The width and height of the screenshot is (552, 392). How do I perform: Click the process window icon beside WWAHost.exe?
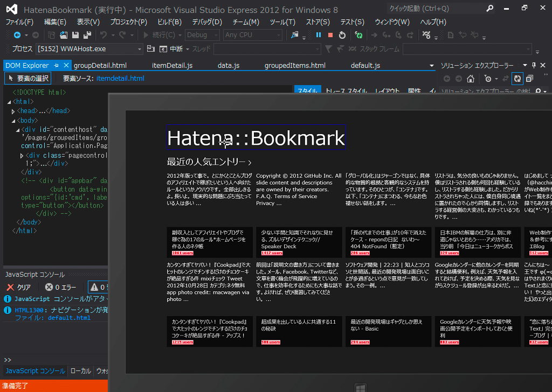[151, 48]
